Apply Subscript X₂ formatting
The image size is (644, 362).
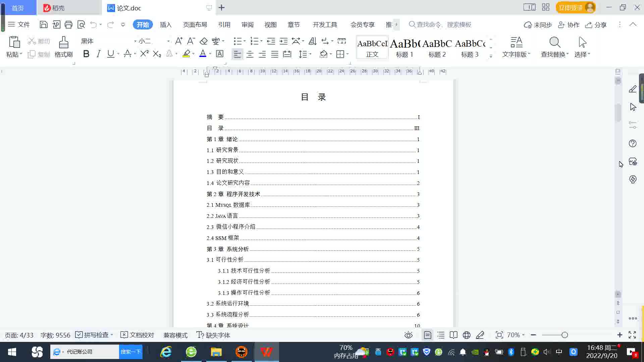tap(157, 54)
